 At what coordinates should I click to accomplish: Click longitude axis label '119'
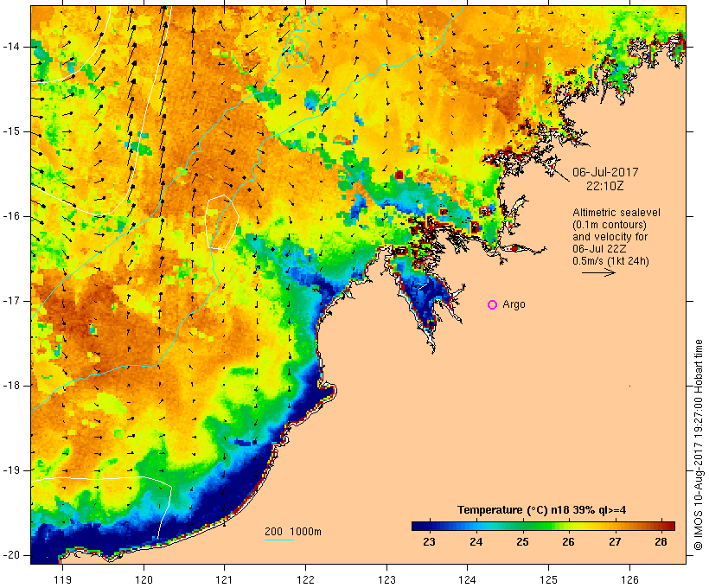62,579
